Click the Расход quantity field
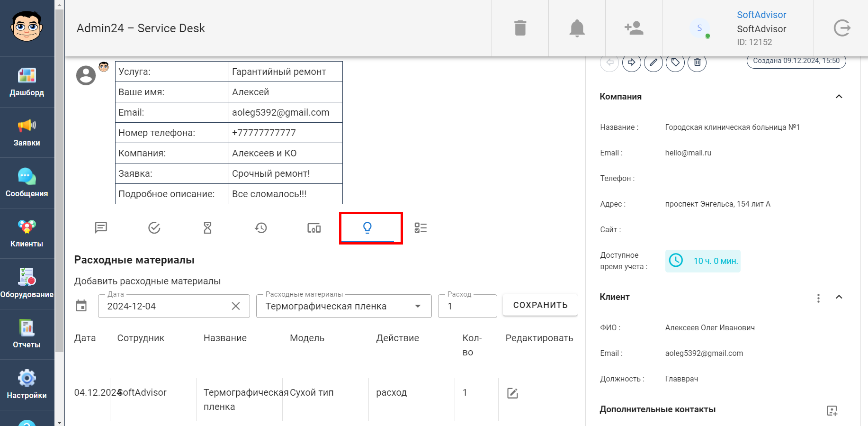 (x=467, y=306)
